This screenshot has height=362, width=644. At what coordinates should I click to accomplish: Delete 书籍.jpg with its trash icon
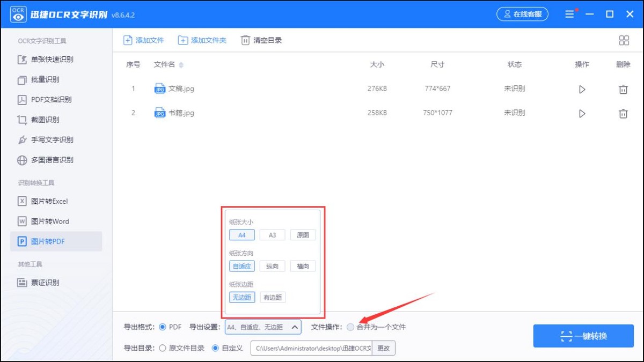623,113
